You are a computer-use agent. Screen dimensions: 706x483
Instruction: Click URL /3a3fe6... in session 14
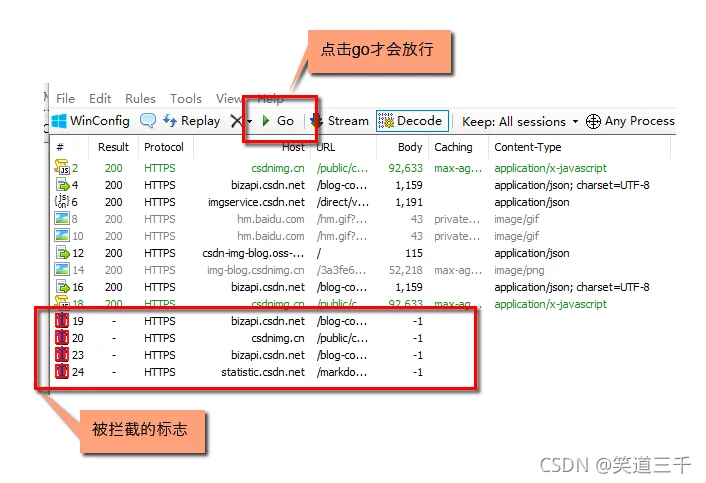point(341,270)
